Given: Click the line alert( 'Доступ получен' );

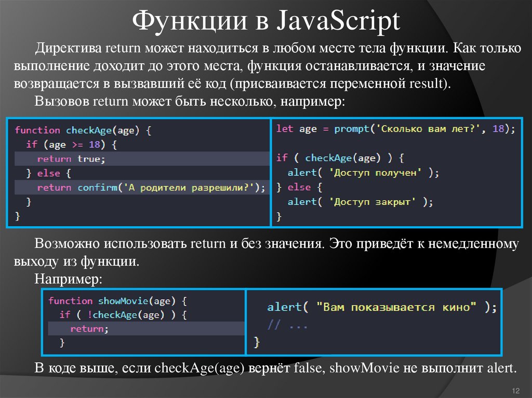Looking at the screenshot, I should pos(363,173).
